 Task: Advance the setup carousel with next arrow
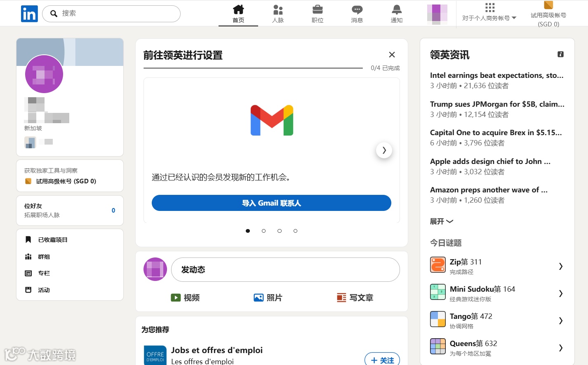pos(384,150)
